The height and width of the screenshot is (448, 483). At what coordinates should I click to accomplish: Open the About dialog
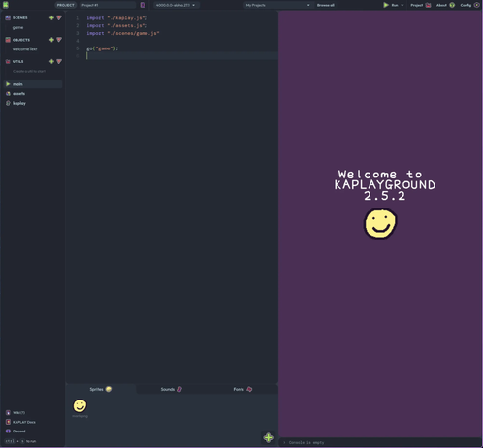(x=445, y=5)
